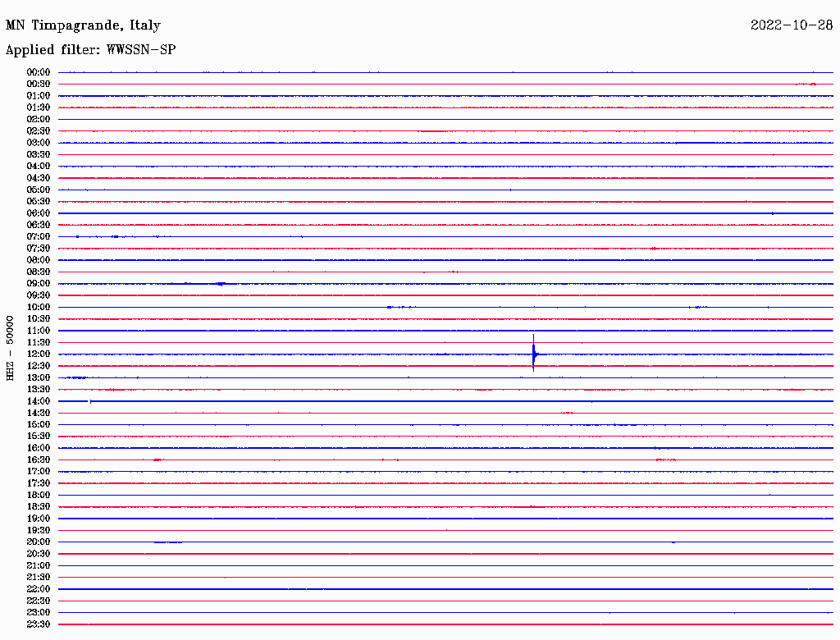Click the date label 2022-10-28
840x640 pixels.
coord(792,25)
